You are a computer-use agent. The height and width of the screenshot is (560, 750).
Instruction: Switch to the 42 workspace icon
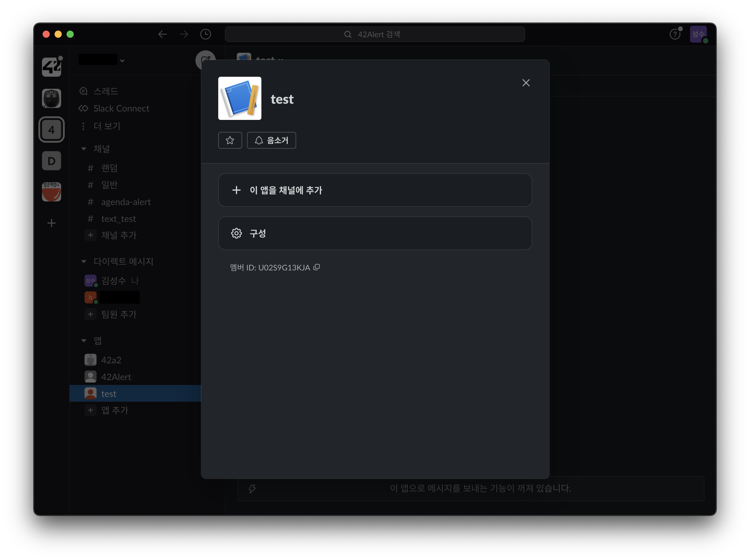52,67
